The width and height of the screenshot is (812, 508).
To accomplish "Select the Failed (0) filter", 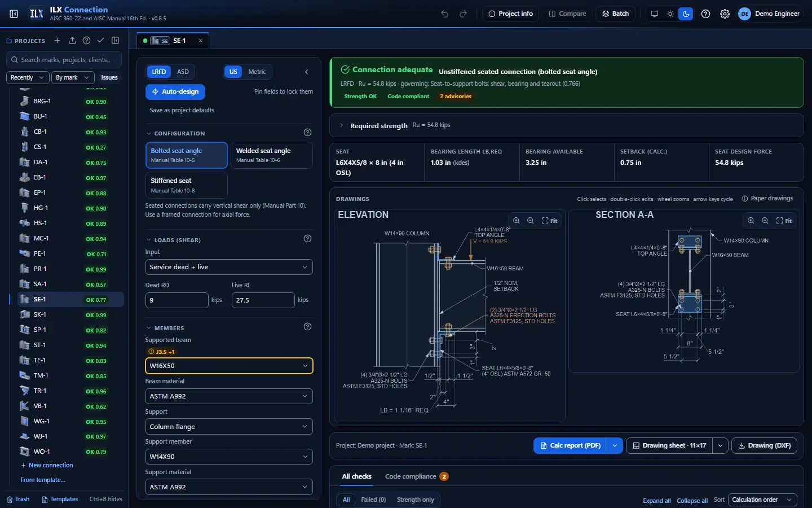I will point(373,500).
